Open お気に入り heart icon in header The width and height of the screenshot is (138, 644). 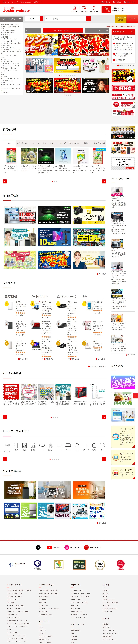click(x=84, y=8)
